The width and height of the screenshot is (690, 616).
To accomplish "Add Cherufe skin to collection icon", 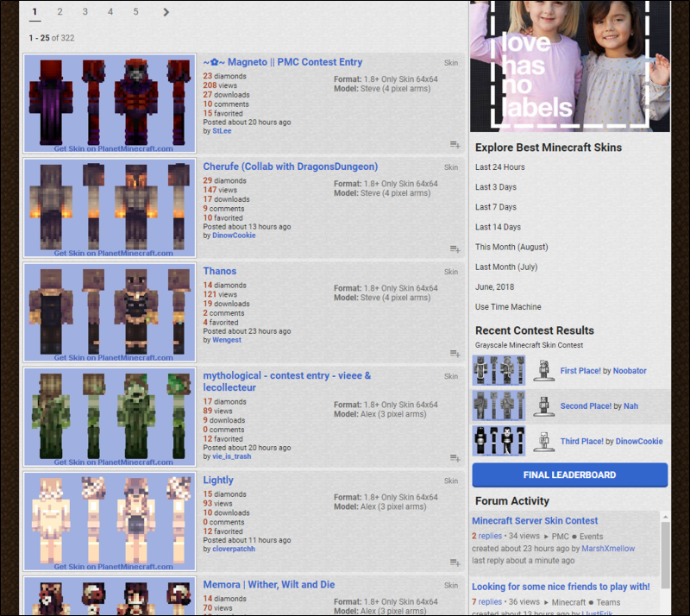I will 455,249.
